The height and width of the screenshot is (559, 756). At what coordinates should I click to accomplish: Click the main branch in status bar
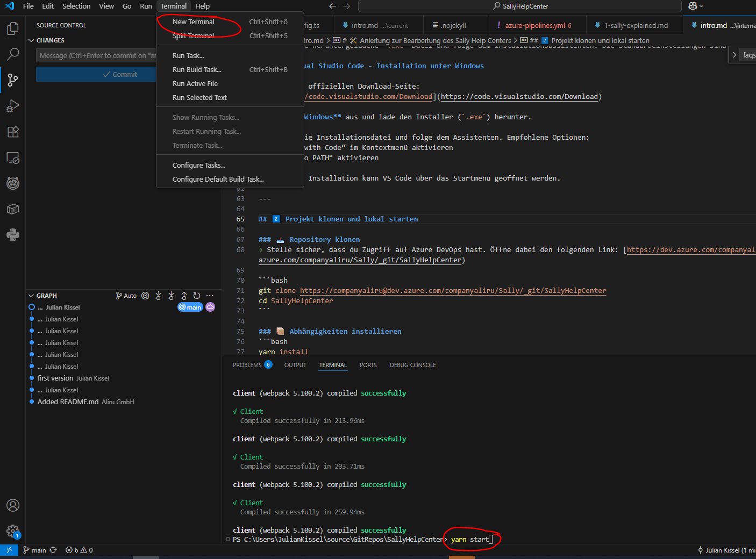click(x=34, y=550)
